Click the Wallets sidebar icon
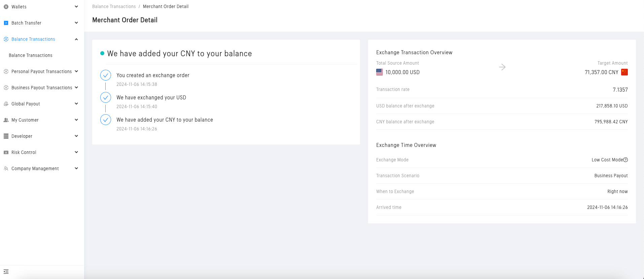Image resolution: width=644 pixels, height=279 pixels. tap(6, 7)
